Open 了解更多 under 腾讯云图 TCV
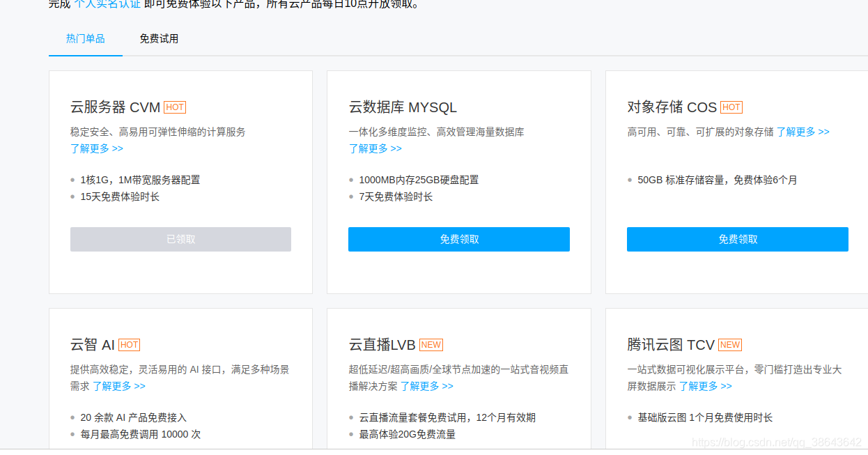Viewport: 868px width, 455px height. pos(706,386)
